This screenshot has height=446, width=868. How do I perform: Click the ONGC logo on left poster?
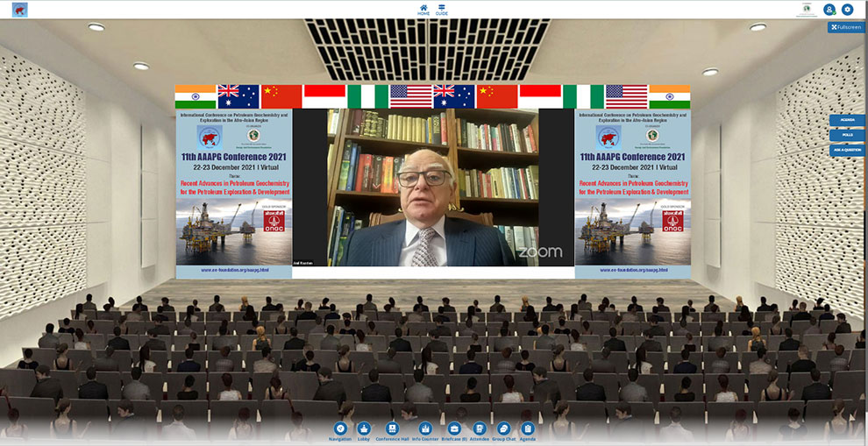(274, 221)
